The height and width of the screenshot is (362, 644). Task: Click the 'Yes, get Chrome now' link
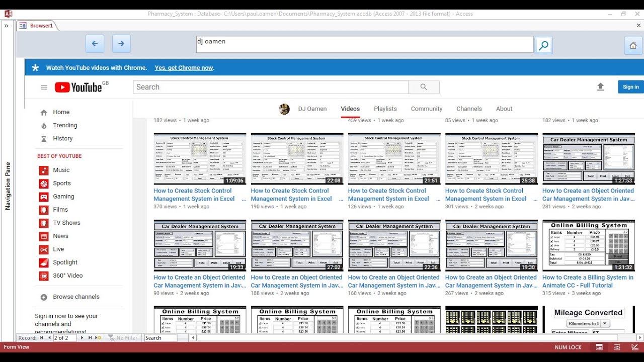pos(184,68)
